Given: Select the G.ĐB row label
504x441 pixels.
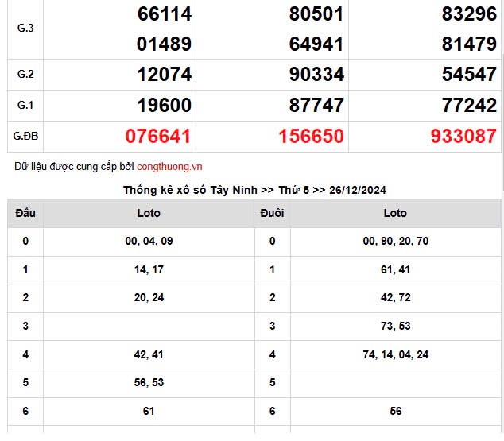Looking at the screenshot, I should [x=25, y=137].
